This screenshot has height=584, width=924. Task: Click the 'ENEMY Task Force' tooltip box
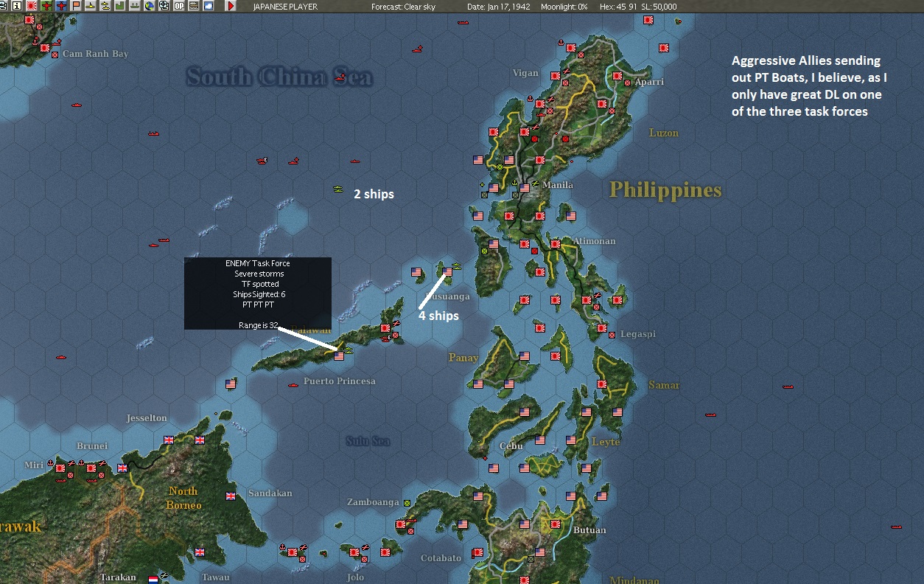click(257, 293)
